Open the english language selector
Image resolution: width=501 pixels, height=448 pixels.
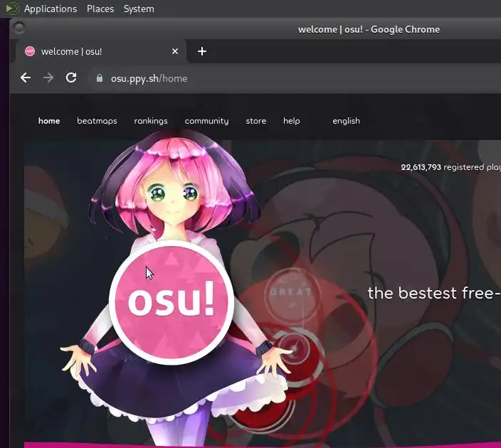[347, 121]
